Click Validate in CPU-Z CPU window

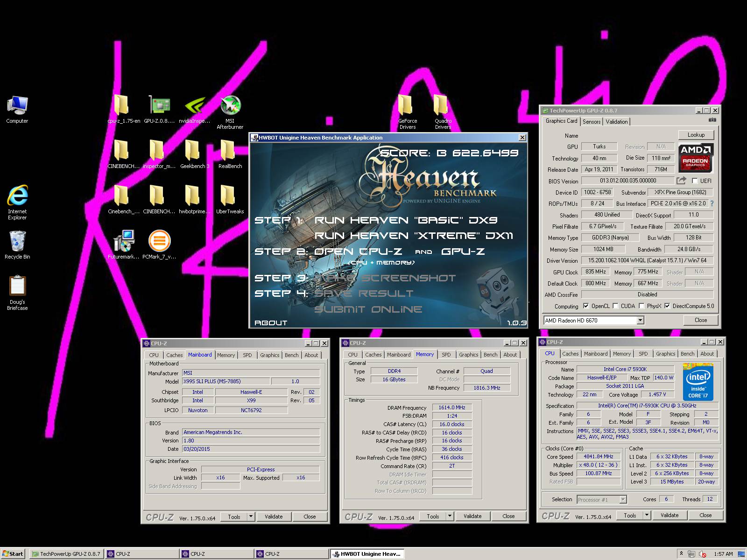click(x=669, y=515)
